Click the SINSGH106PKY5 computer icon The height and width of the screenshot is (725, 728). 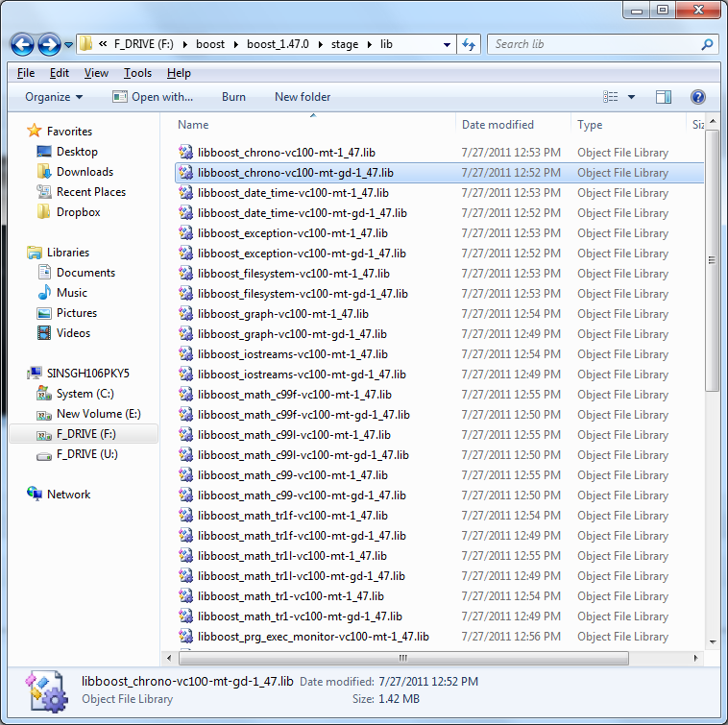35,374
